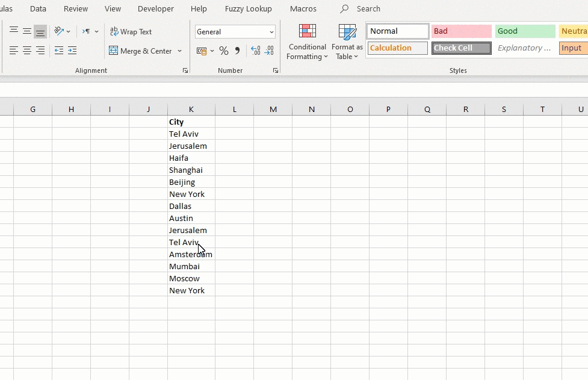Apply Percent Style format
The image size is (588, 380).
coord(223,51)
